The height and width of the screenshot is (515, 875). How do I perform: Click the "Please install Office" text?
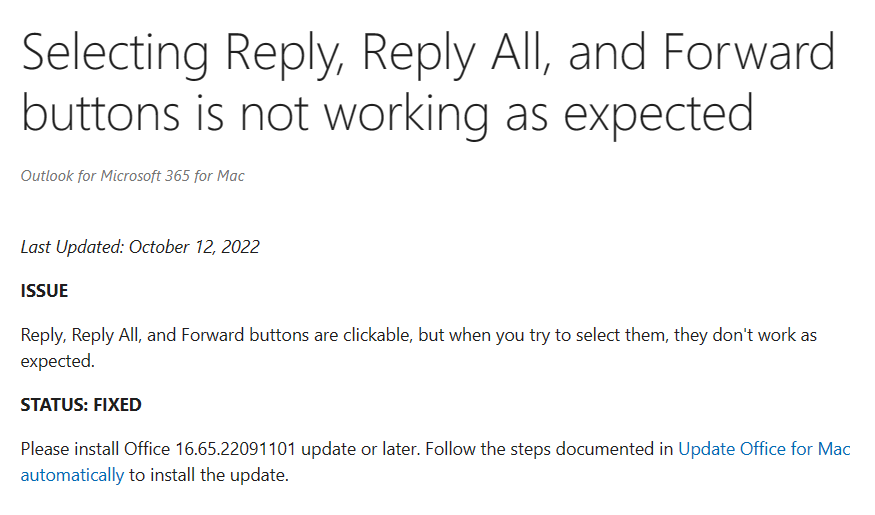(x=95, y=449)
